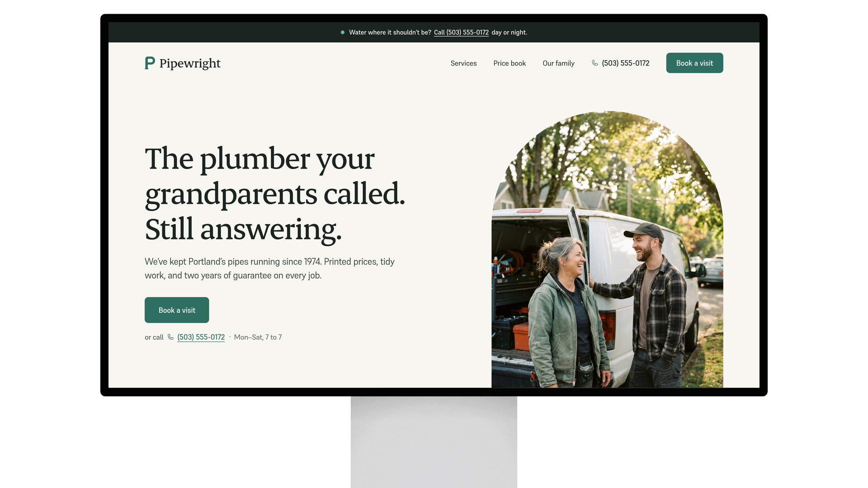Click the 'Mon–Sat, 7 to 7' hours text
This screenshot has height=488, width=868.
click(258, 337)
